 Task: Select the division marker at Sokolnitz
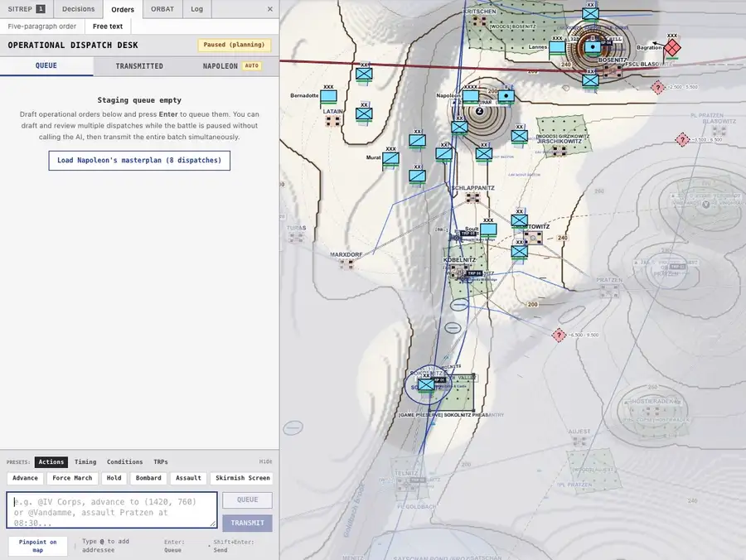[x=426, y=384]
